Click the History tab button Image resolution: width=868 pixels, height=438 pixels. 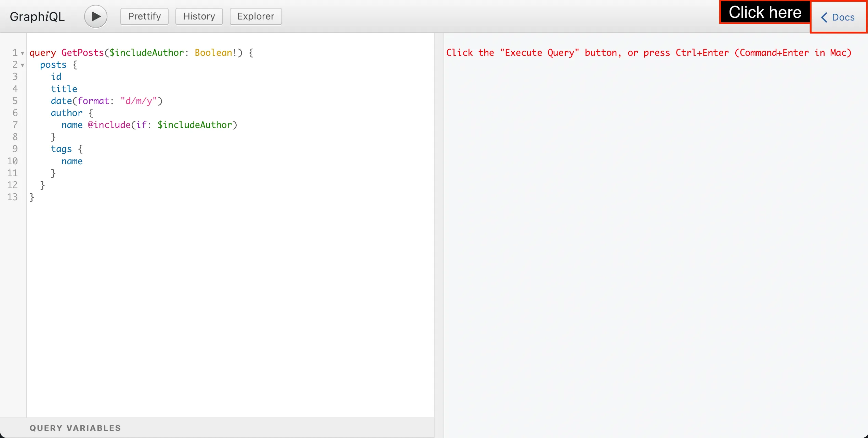click(199, 16)
